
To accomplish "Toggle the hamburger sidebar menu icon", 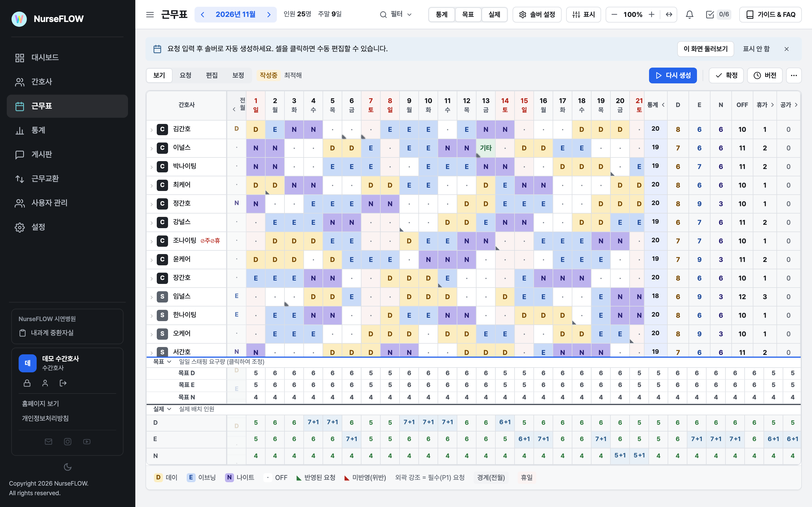I will pyautogui.click(x=150, y=14).
